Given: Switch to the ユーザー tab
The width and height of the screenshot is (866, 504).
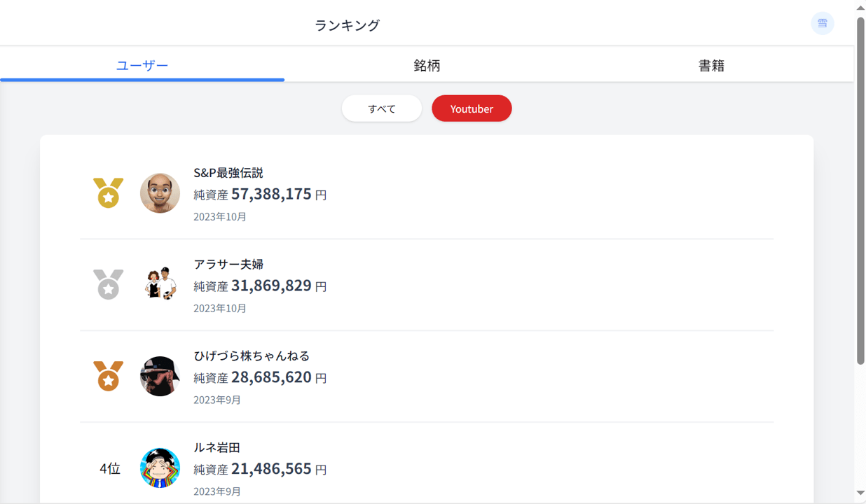Looking at the screenshot, I should click(142, 65).
